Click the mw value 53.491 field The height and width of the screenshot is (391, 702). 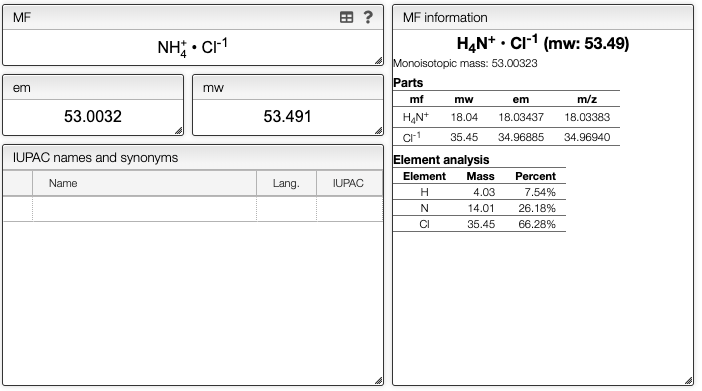287,117
